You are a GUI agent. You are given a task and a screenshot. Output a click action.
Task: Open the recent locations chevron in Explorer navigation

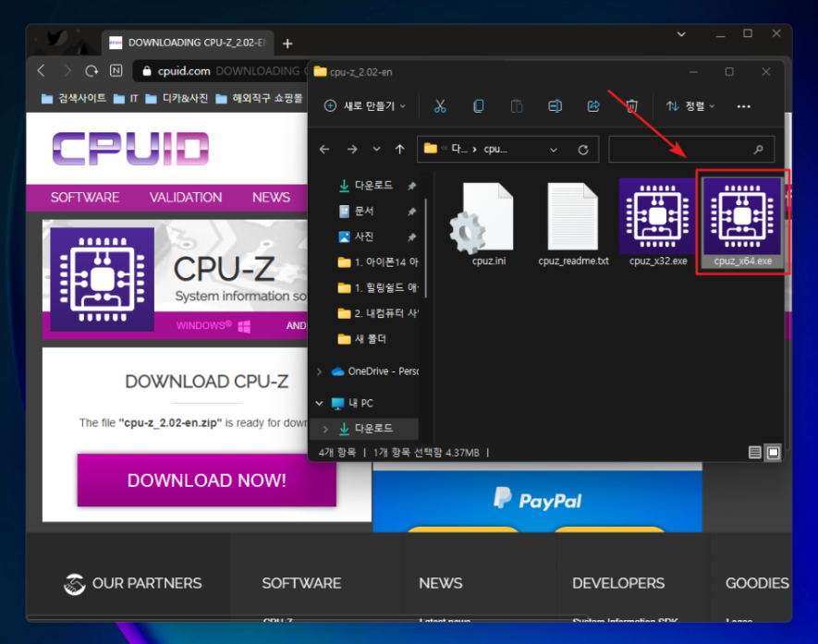376,150
